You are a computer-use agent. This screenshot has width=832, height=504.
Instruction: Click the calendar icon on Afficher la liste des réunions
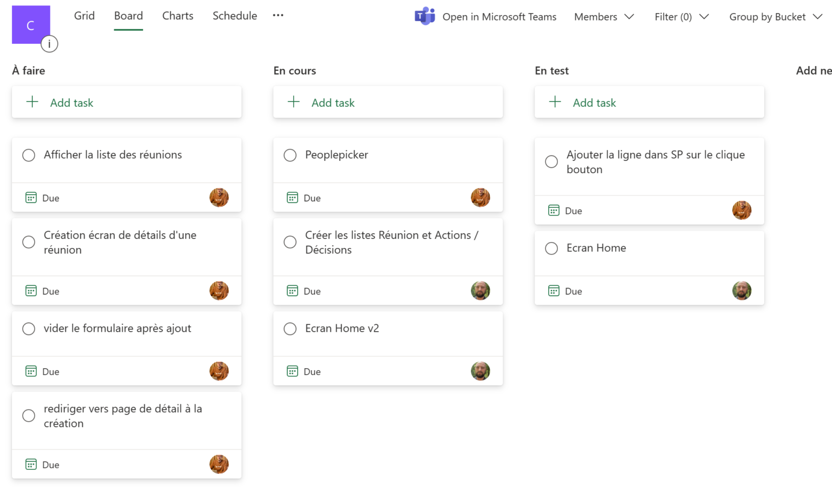(x=31, y=198)
